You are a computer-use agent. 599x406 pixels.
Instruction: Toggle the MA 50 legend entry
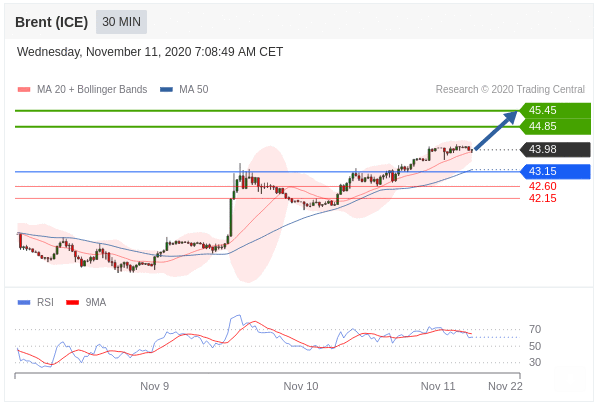184,89
